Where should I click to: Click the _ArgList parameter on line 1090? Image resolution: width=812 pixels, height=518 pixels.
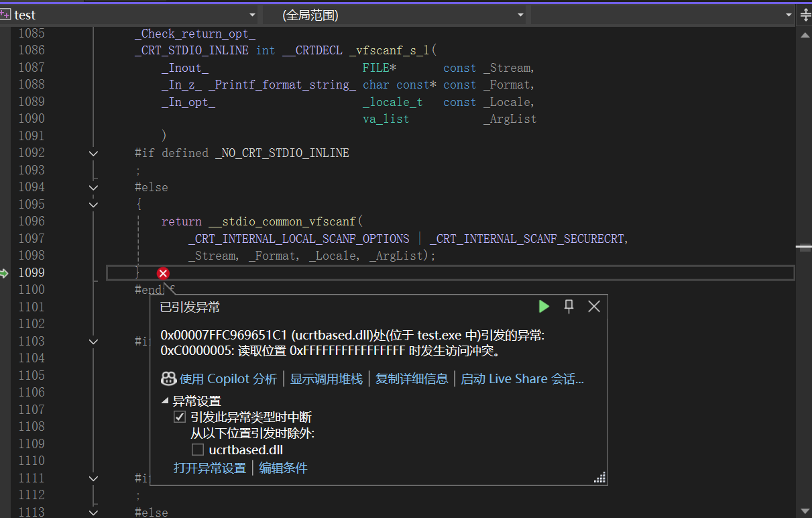tap(510, 119)
